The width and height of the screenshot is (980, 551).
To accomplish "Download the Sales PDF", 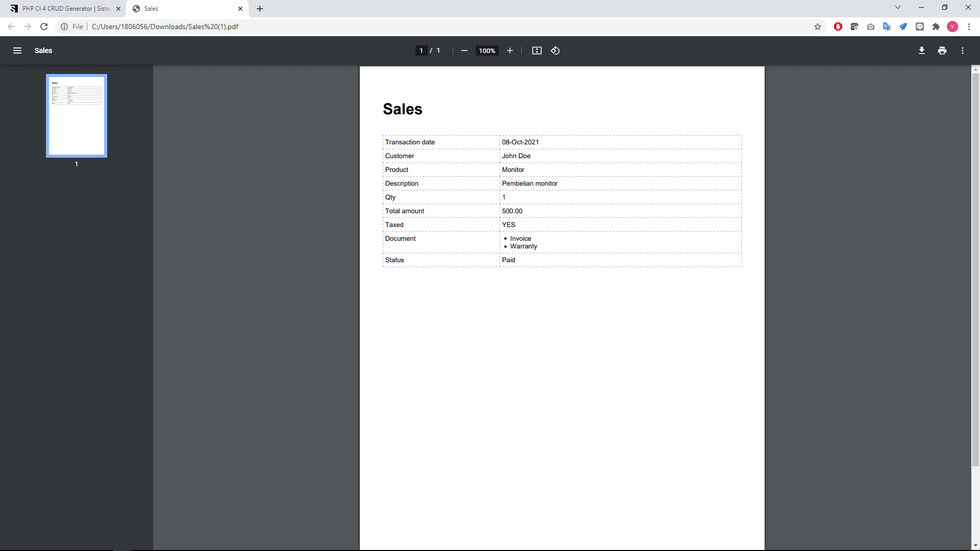I will [x=921, y=51].
